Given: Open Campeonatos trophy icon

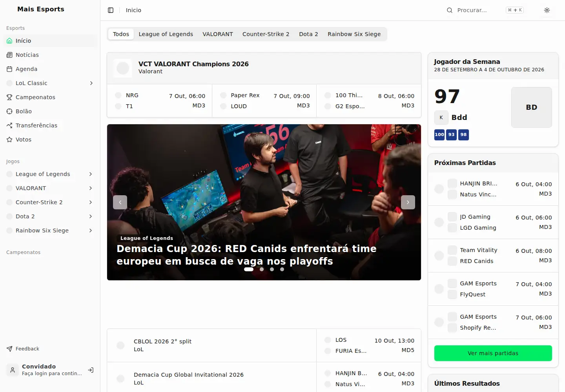Looking at the screenshot, I should tap(9, 97).
